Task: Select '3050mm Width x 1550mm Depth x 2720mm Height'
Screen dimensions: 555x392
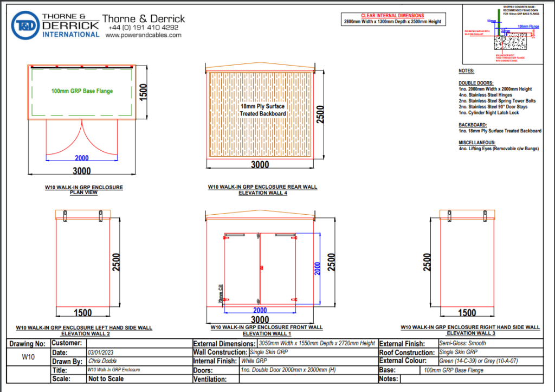Action: pyautogui.click(x=317, y=343)
